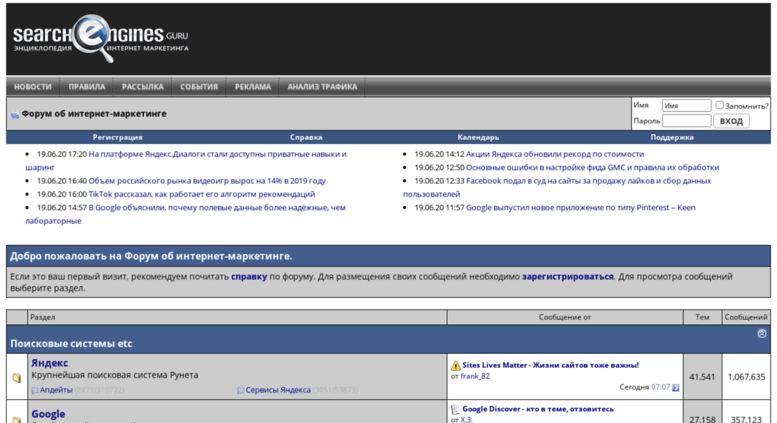The image size is (777, 423).
Task: Click the Яндекс message count 1,067,635
Action: tap(746, 377)
